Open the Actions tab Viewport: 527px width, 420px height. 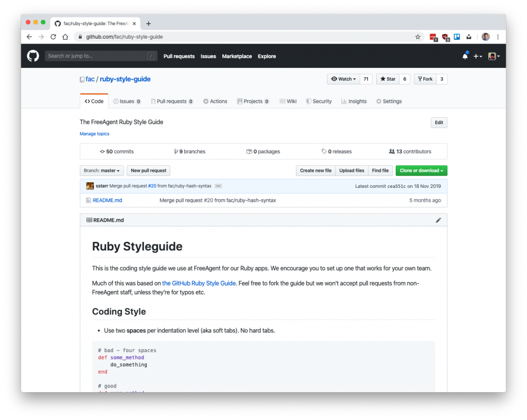pyautogui.click(x=215, y=101)
